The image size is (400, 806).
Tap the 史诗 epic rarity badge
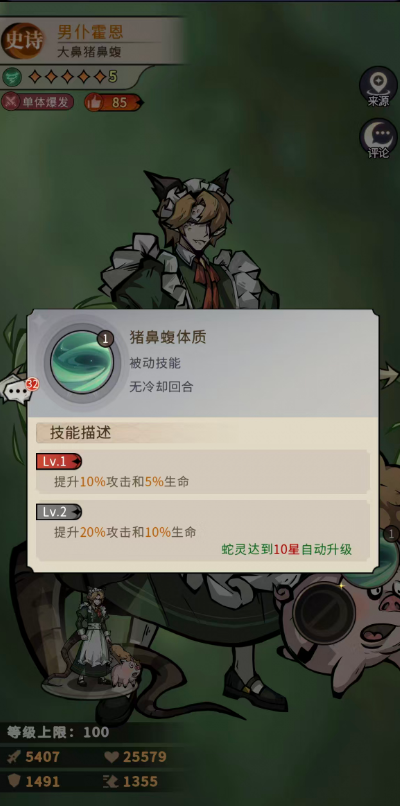pyautogui.click(x=23, y=41)
